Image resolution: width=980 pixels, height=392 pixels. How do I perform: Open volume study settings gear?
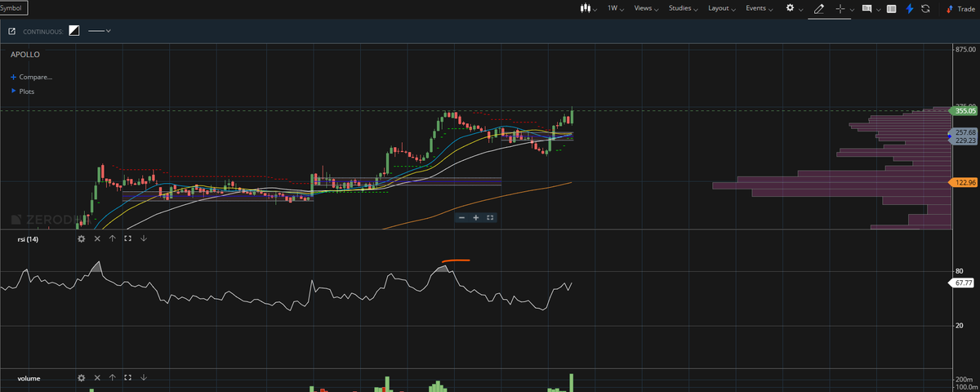coord(81,378)
